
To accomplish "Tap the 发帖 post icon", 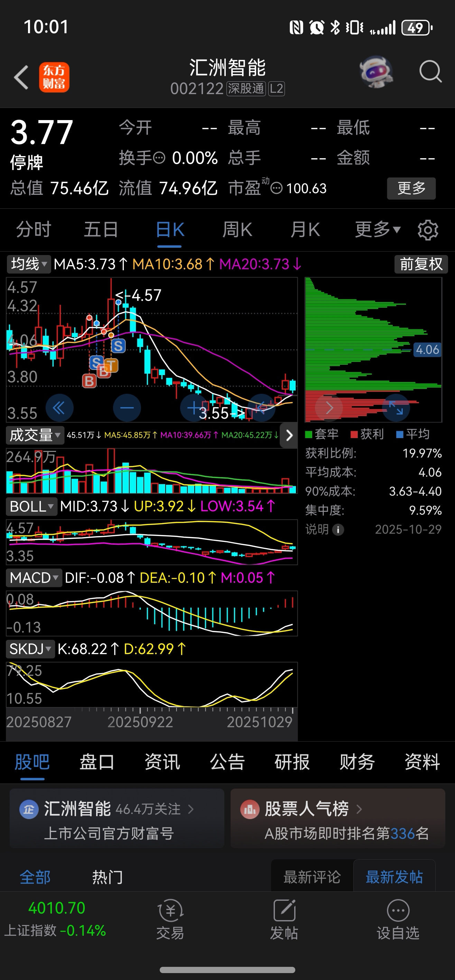I will [x=284, y=910].
